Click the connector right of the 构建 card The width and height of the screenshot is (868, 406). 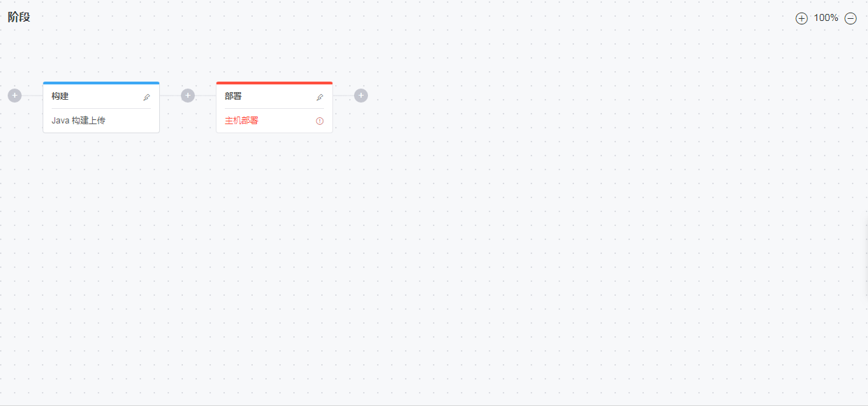click(170, 96)
